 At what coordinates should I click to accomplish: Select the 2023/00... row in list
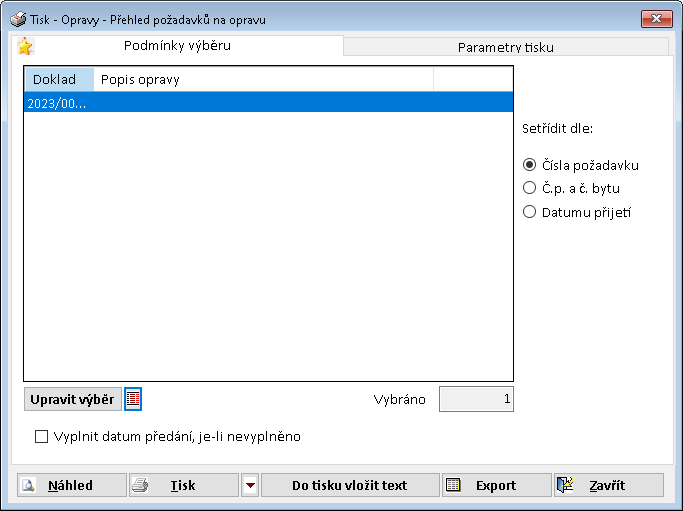(x=267, y=102)
